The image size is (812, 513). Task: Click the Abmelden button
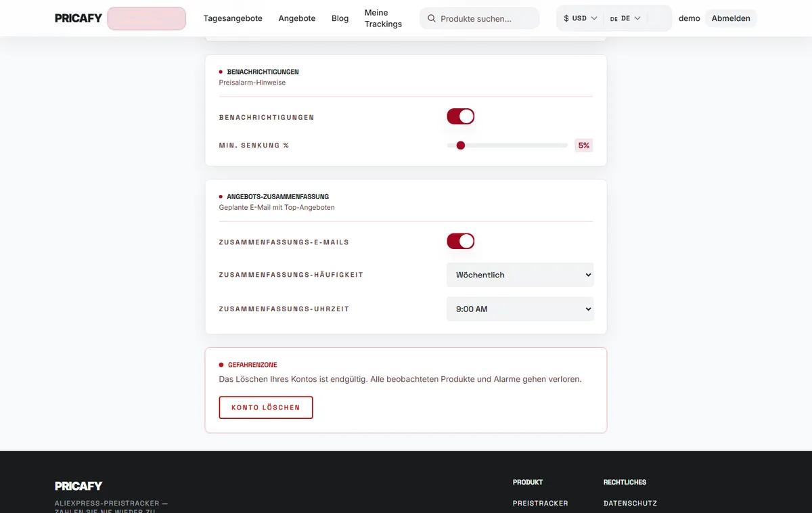tap(731, 18)
